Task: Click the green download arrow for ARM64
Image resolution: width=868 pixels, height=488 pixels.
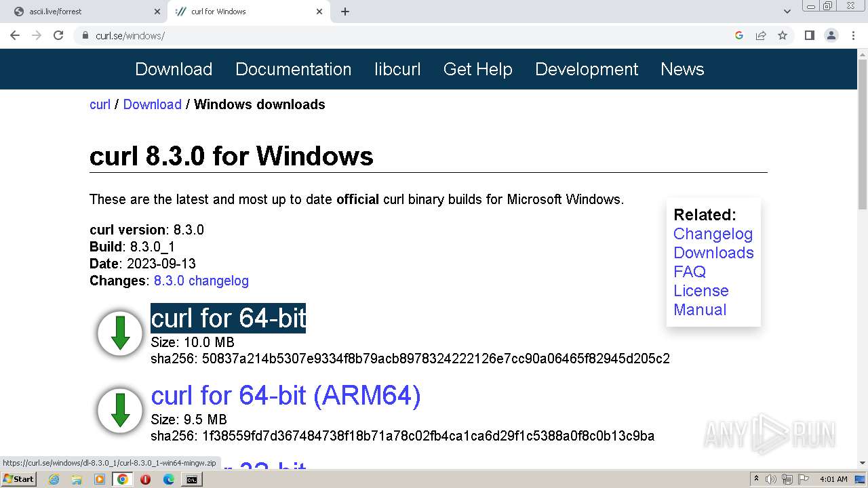Action: pos(120,411)
